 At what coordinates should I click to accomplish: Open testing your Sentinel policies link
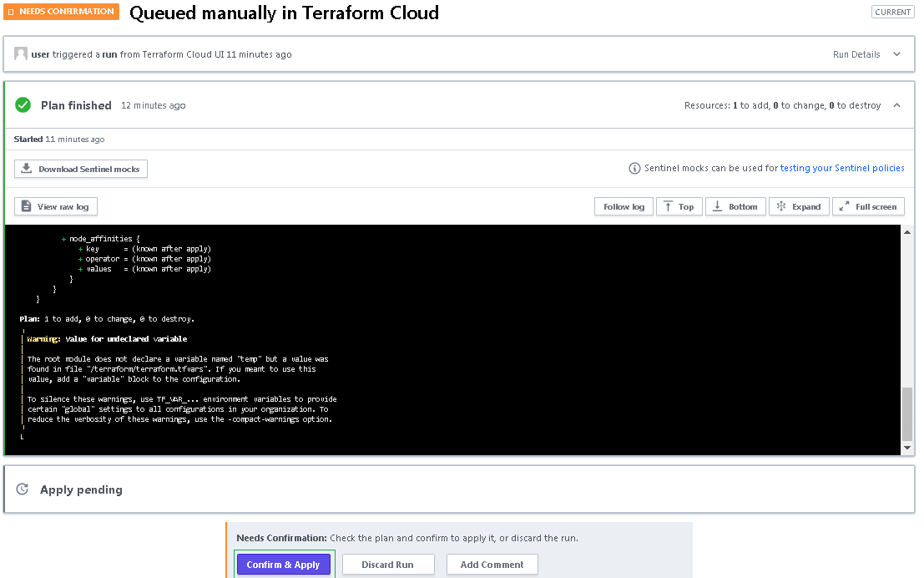click(x=842, y=168)
